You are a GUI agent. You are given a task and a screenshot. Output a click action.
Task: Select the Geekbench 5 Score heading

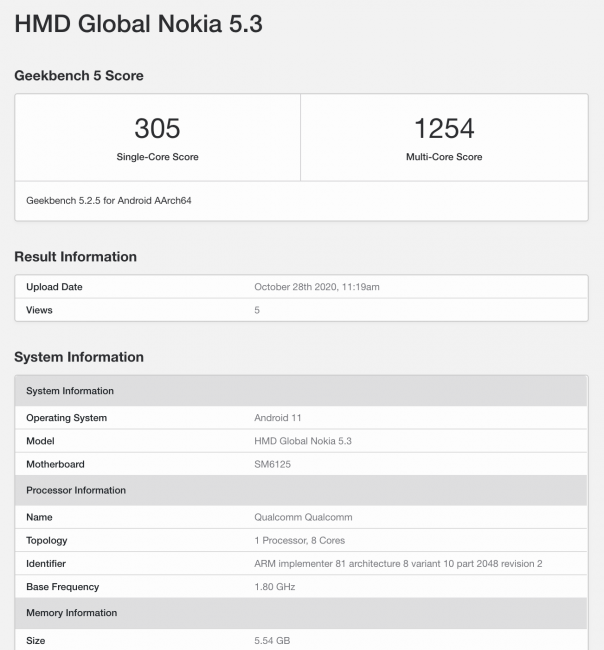pos(79,76)
